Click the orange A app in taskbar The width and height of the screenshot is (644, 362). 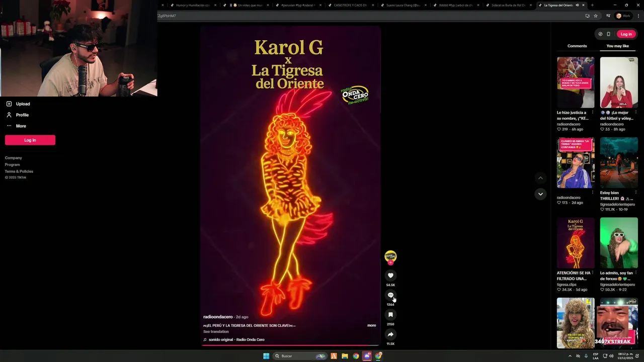click(x=333, y=356)
